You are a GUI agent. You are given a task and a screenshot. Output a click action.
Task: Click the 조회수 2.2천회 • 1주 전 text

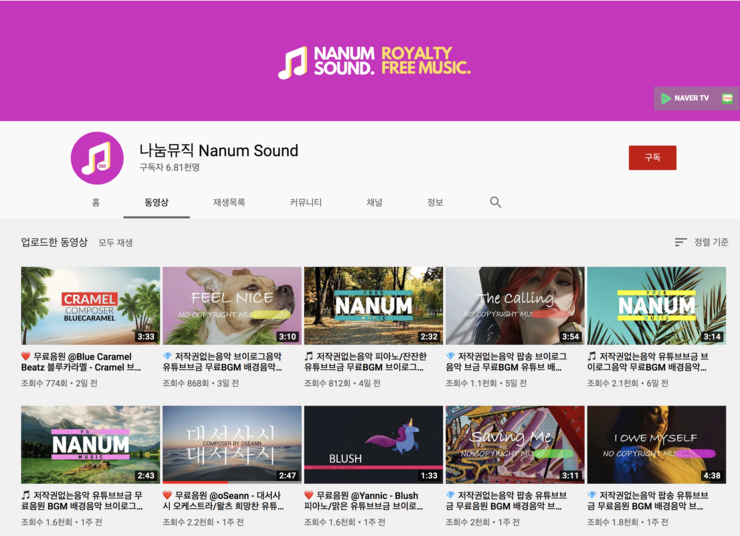pyautogui.click(x=203, y=522)
